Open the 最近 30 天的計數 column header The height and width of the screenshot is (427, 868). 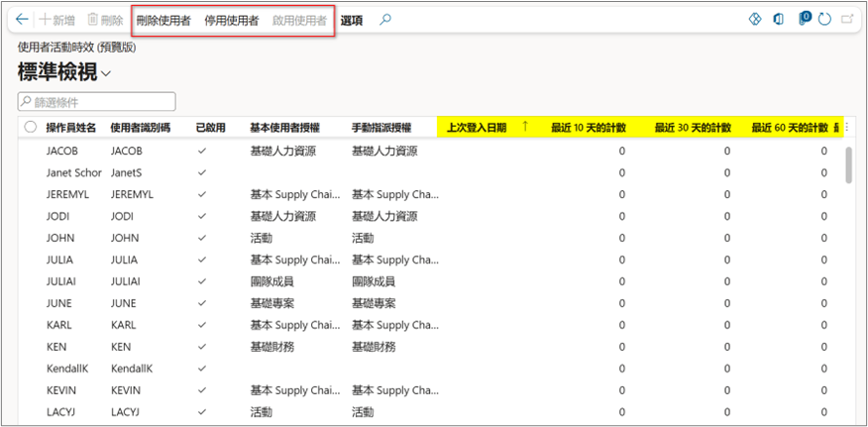click(x=693, y=127)
